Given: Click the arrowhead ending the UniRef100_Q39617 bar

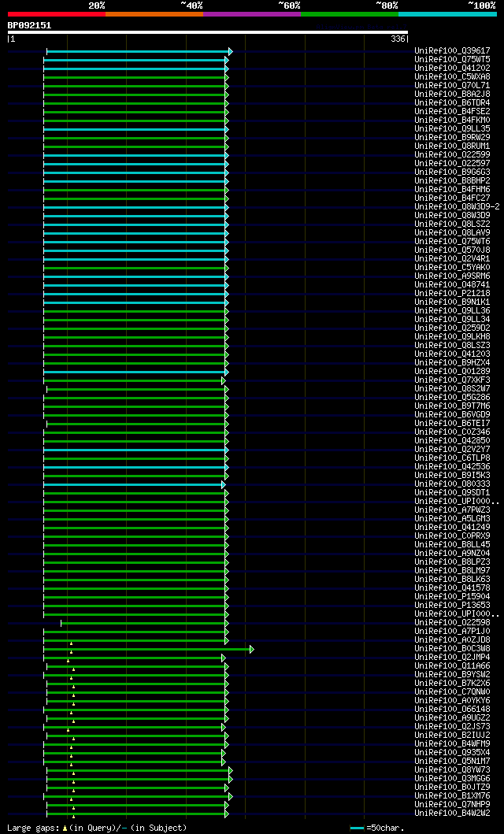Looking at the screenshot, I should (231, 52).
